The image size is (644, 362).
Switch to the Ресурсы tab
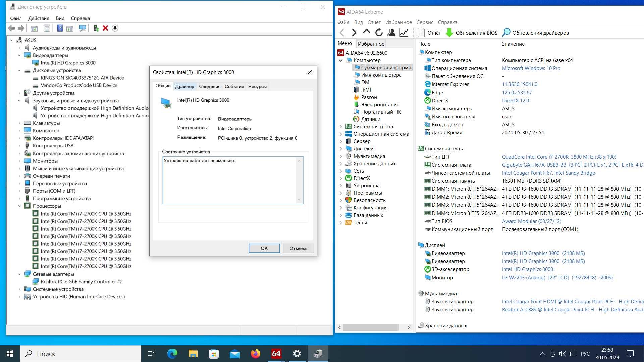click(x=257, y=86)
